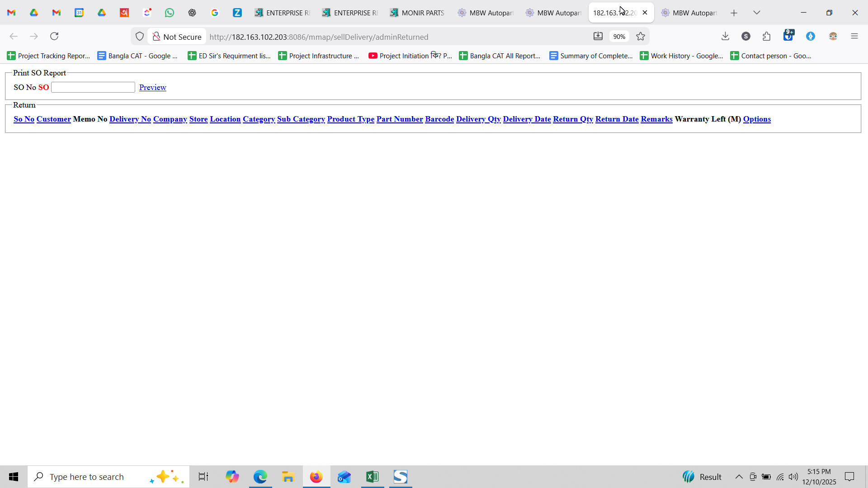Open the Bangla CAT All Report bookmark
Image resolution: width=868 pixels, height=488 pixels.
[x=500, y=56]
